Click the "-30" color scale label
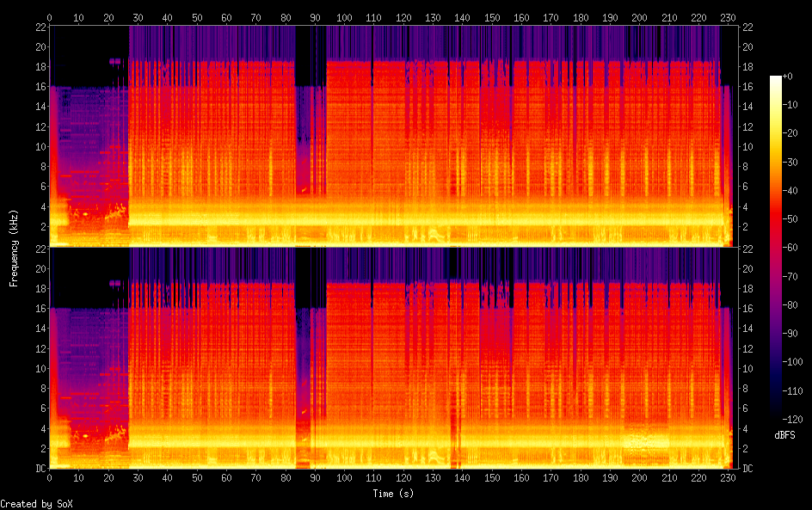 pos(790,162)
